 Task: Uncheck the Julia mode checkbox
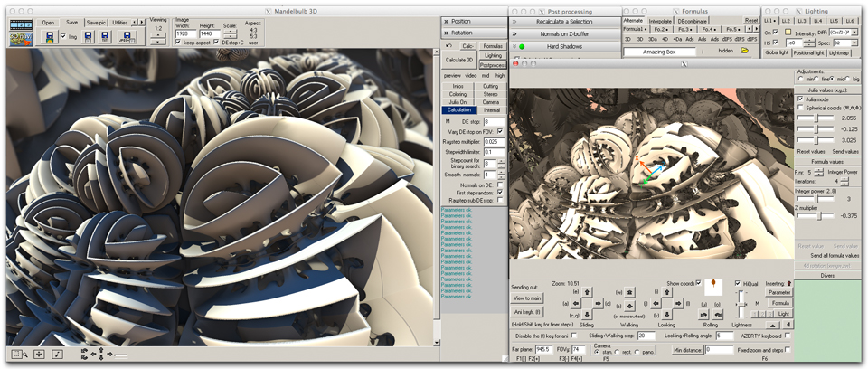pos(800,99)
